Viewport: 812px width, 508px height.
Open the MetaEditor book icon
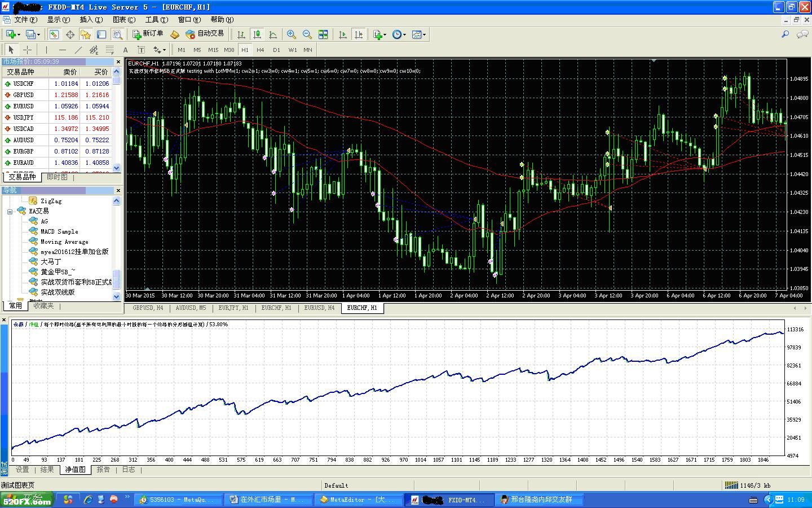(175, 34)
